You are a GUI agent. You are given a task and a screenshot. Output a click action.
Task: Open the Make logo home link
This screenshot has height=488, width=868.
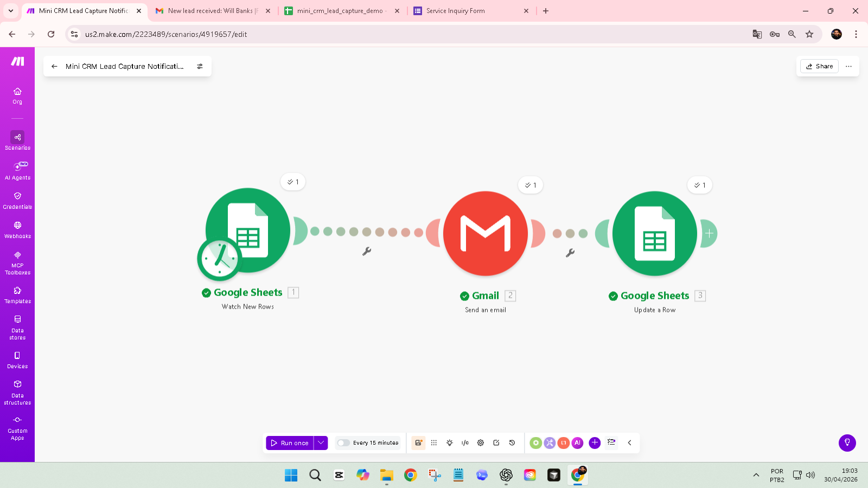[x=17, y=61]
